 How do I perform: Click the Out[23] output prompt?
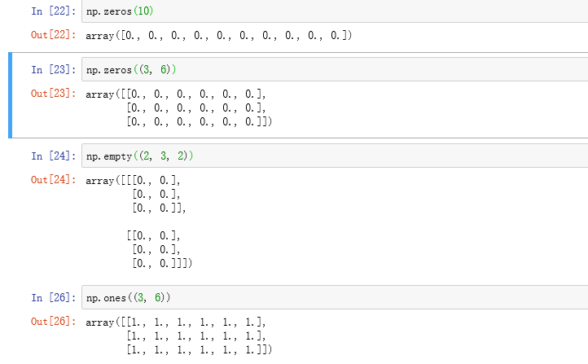point(51,94)
